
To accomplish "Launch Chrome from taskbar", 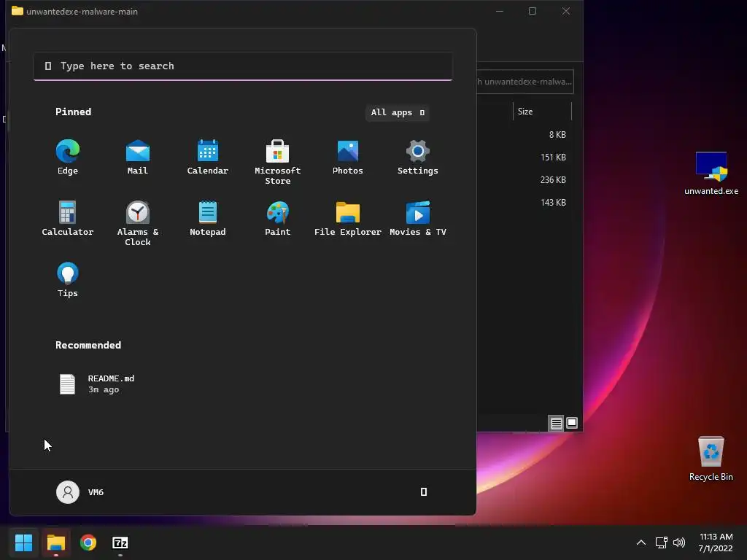I will (88, 542).
